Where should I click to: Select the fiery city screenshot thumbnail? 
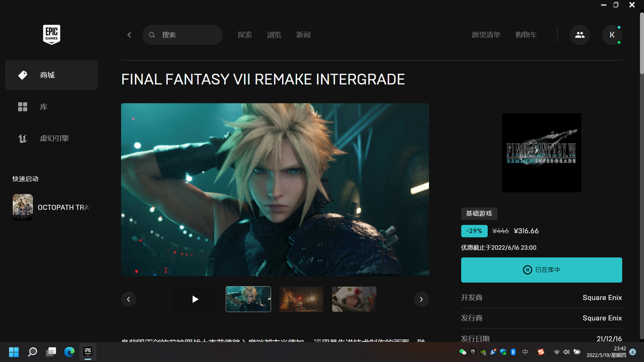[x=301, y=299]
